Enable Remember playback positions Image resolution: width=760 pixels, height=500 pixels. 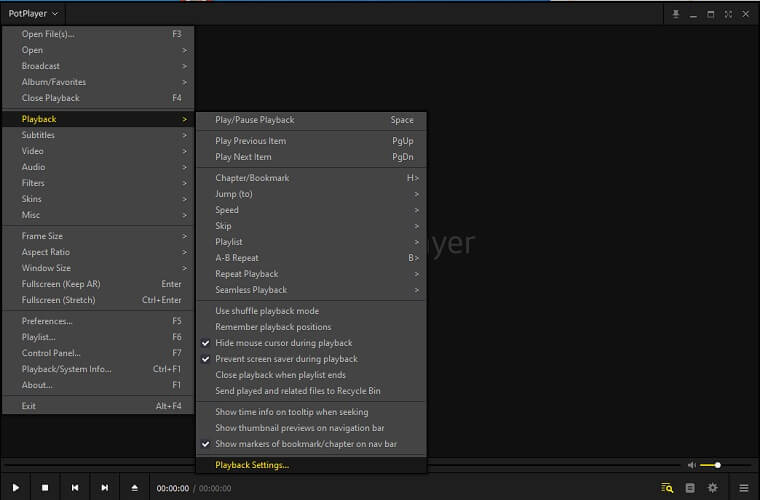pos(311,327)
